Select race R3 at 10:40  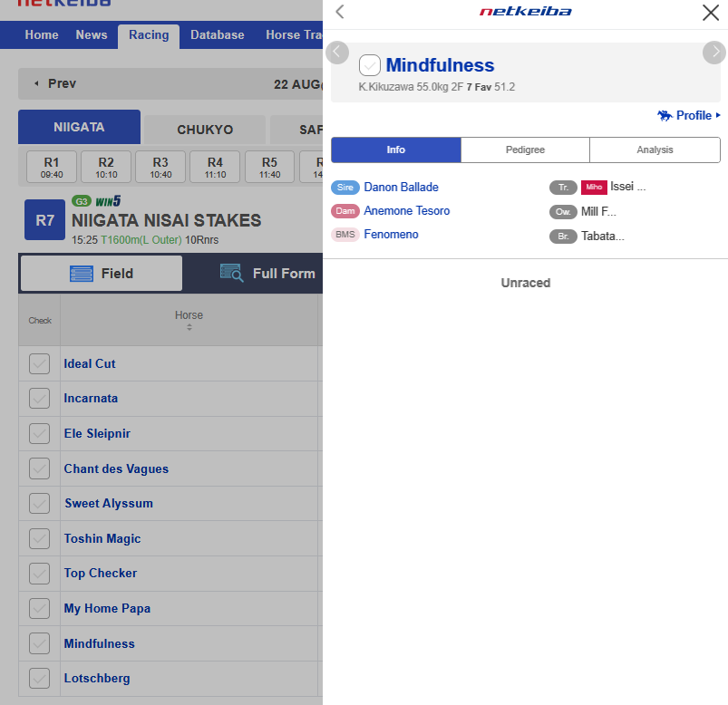click(x=160, y=167)
